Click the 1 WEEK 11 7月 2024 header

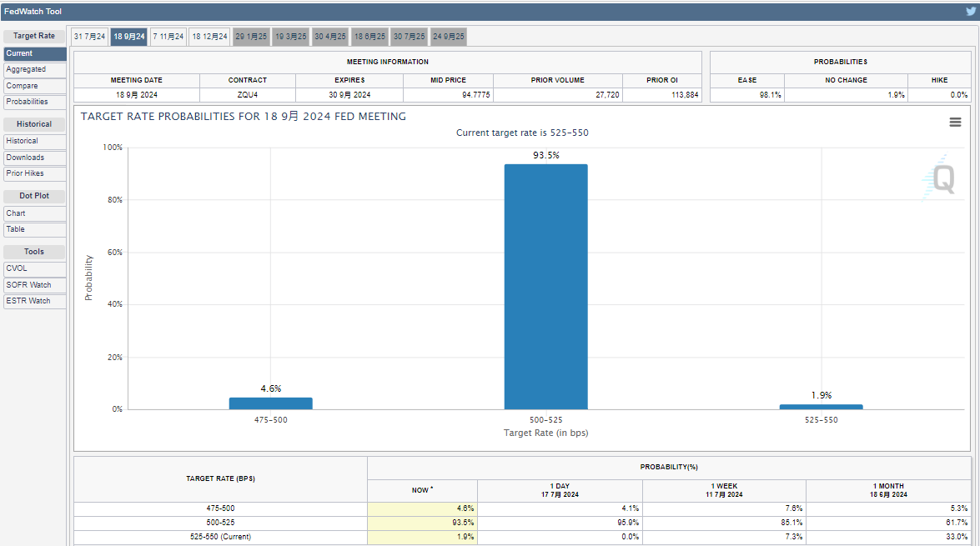(x=725, y=490)
